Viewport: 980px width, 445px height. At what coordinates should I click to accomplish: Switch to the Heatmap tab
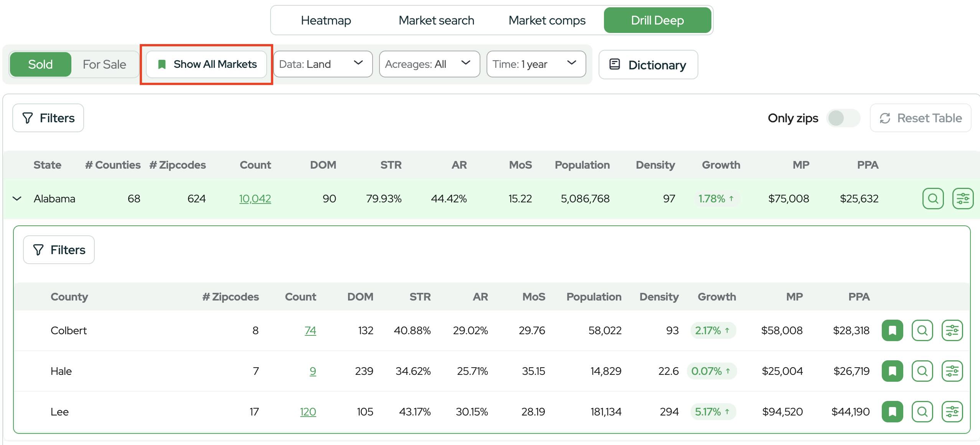[326, 20]
